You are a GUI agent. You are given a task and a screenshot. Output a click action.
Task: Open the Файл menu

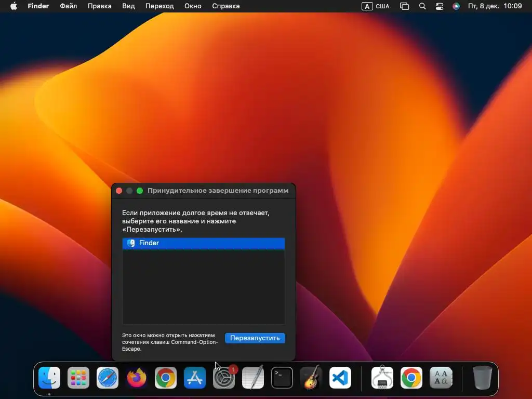[69, 6]
